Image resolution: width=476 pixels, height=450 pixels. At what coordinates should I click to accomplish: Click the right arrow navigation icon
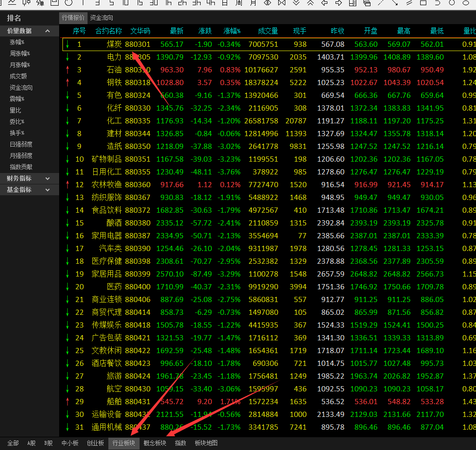click(x=338, y=2)
